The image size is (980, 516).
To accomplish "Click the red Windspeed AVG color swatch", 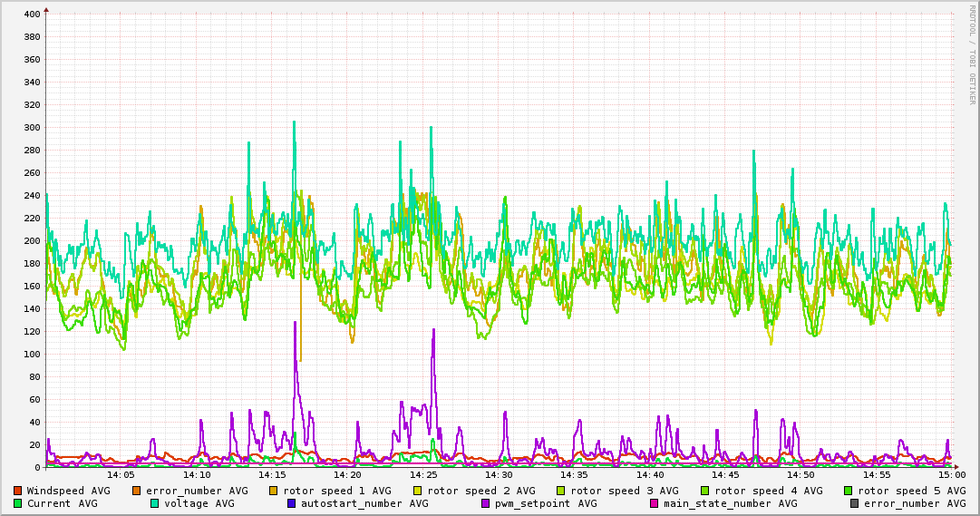I will click(18, 491).
